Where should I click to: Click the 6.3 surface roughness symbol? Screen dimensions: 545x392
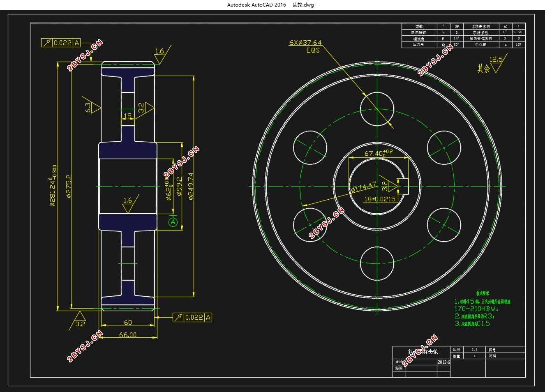tap(92, 106)
